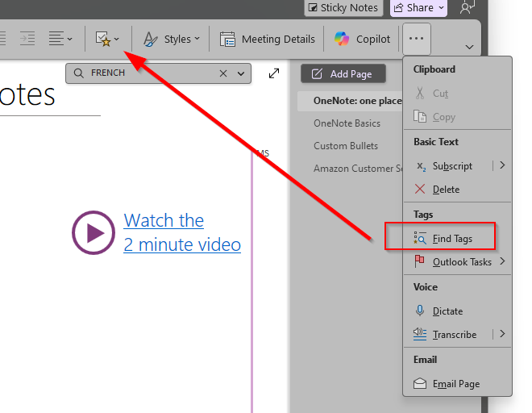
Task: Expand the Subscript submenu arrow
Action: click(502, 165)
